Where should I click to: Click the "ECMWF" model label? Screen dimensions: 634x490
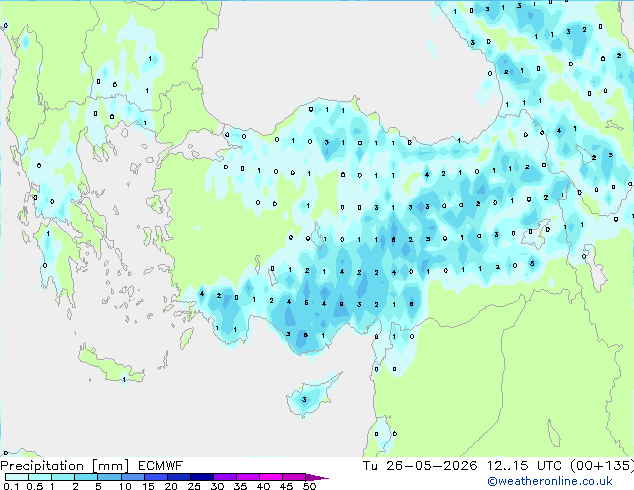click(x=161, y=466)
